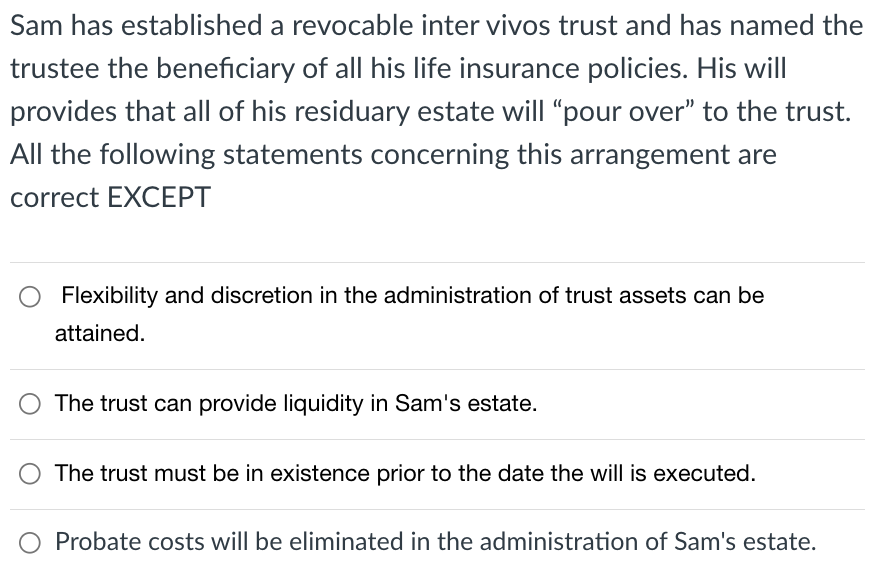Click the word 'EXCEPT' in the question
This screenshot has width=888, height=576.
(x=160, y=197)
